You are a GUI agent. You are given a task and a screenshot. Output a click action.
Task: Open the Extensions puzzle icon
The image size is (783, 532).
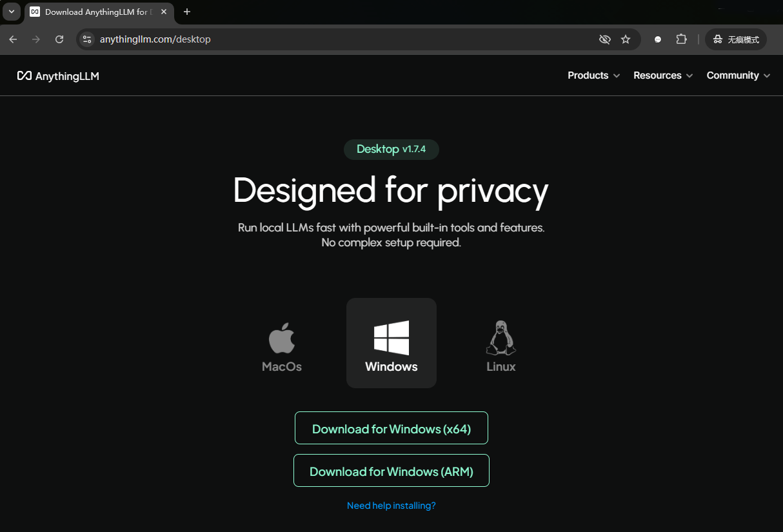pyautogui.click(x=681, y=39)
